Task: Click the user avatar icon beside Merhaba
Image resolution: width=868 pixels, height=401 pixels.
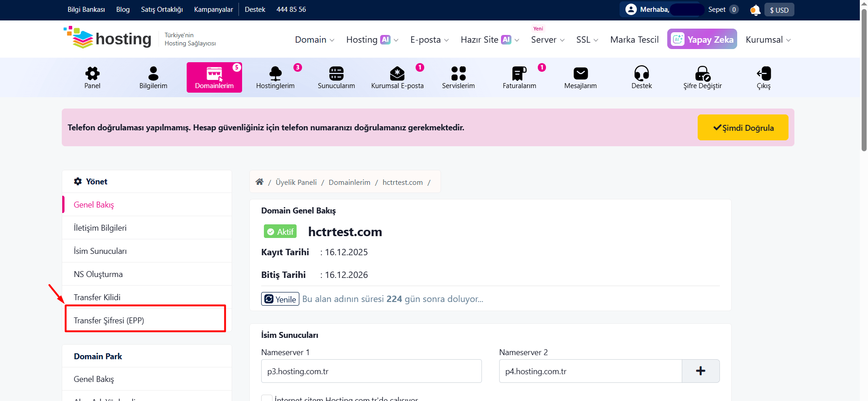Action: tap(631, 10)
